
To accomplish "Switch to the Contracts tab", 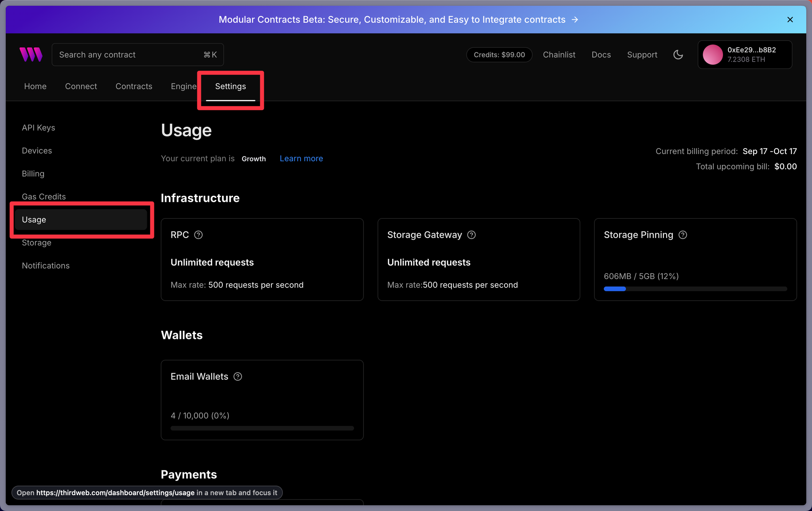I will tap(134, 86).
